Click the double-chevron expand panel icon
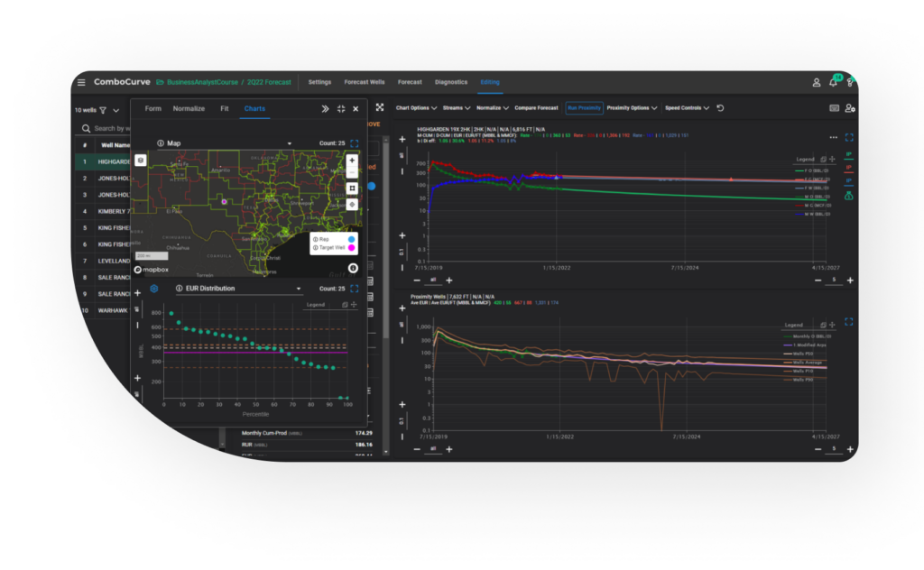The height and width of the screenshot is (570, 924). coord(325,109)
